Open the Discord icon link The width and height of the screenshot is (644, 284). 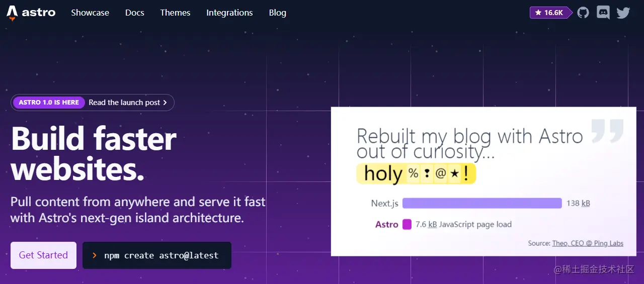pos(603,13)
